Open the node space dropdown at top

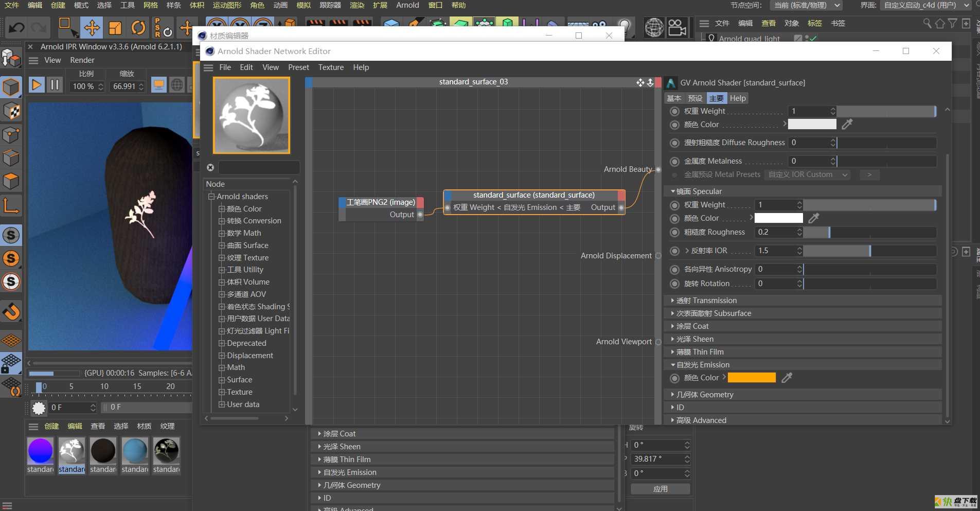pos(806,5)
